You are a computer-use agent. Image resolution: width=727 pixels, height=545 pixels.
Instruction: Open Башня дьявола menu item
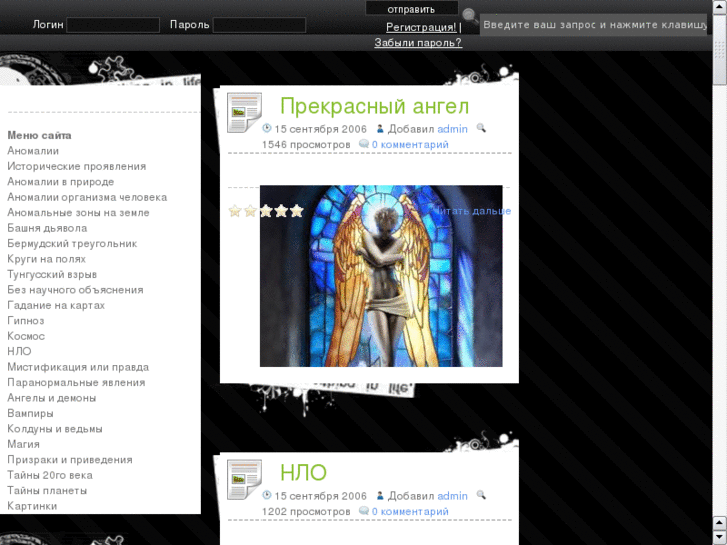point(47,228)
